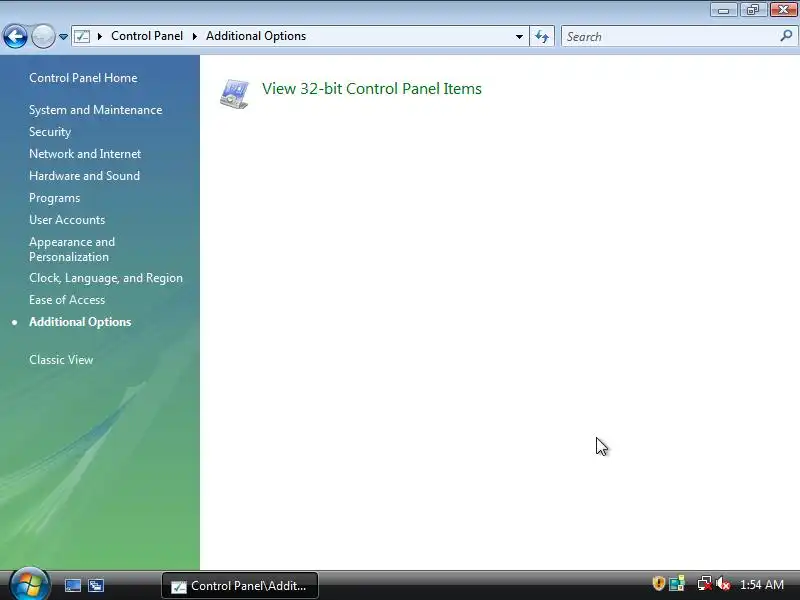Open the address bar history dropdown

[x=519, y=37]
